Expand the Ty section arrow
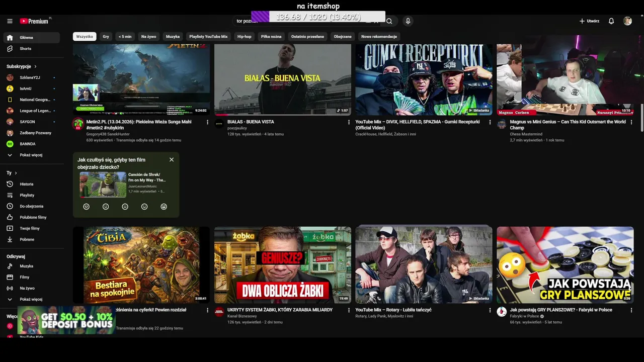The width and height of the screenshot is (644, 362). [x=16, y=173]
